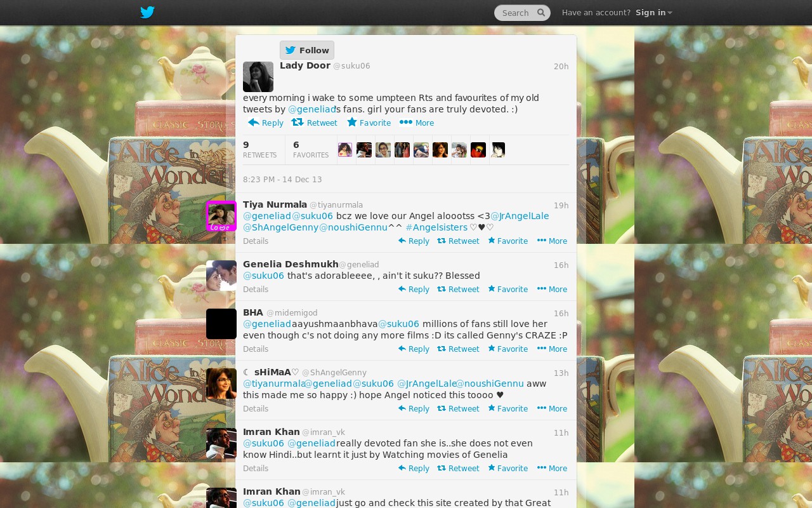
Task: Retweet BHA's tweet
Action: 458,349
